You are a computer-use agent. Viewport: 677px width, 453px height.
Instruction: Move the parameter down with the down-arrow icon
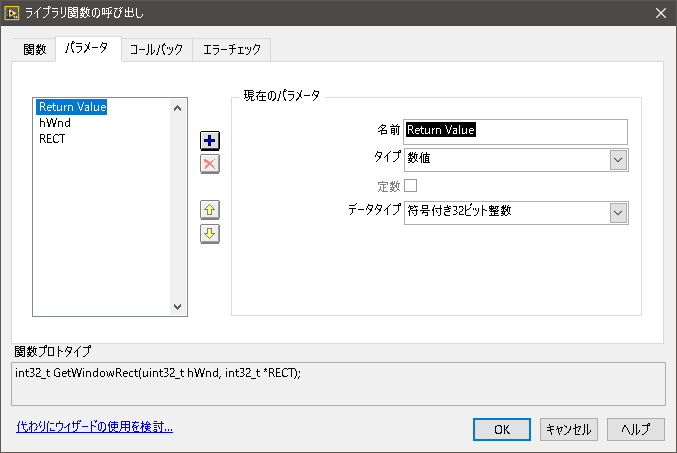pos(210,234)
